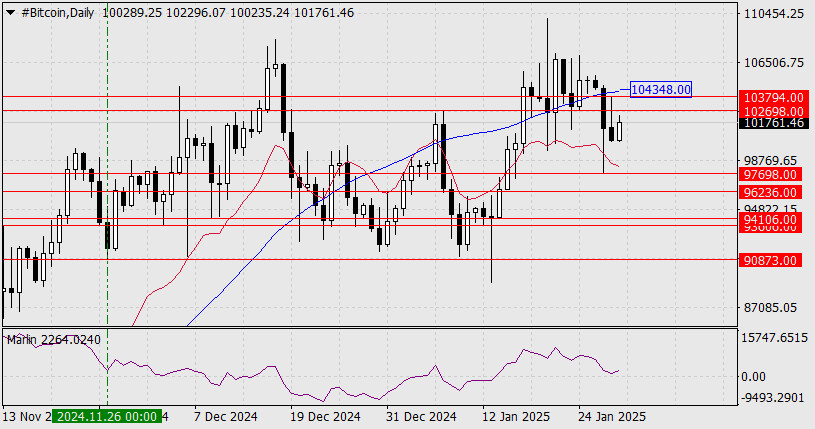This screenshot has width=815, height=429.
Task: Click the highlighted 2024.11.26 00:00 date marker
Action: [x=107, y=417]
